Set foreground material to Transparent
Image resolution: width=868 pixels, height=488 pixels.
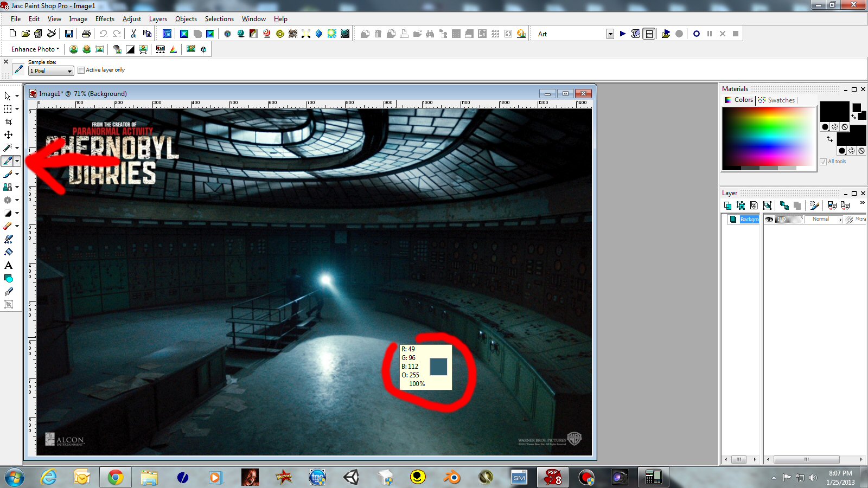(845, 127)
